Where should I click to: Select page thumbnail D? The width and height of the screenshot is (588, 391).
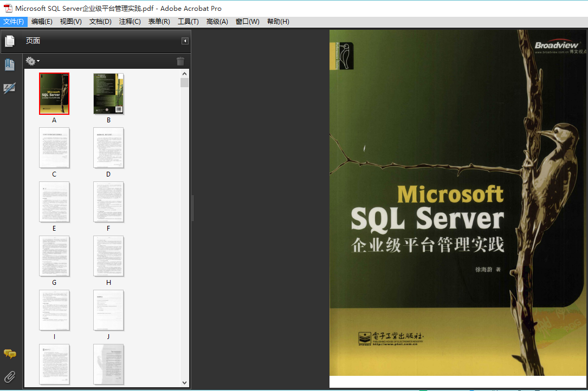click(108, 148)
